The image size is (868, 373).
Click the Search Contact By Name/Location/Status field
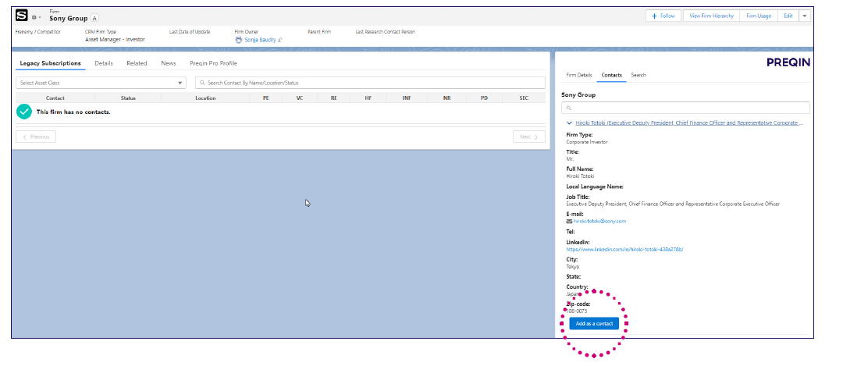click(370, 83)
